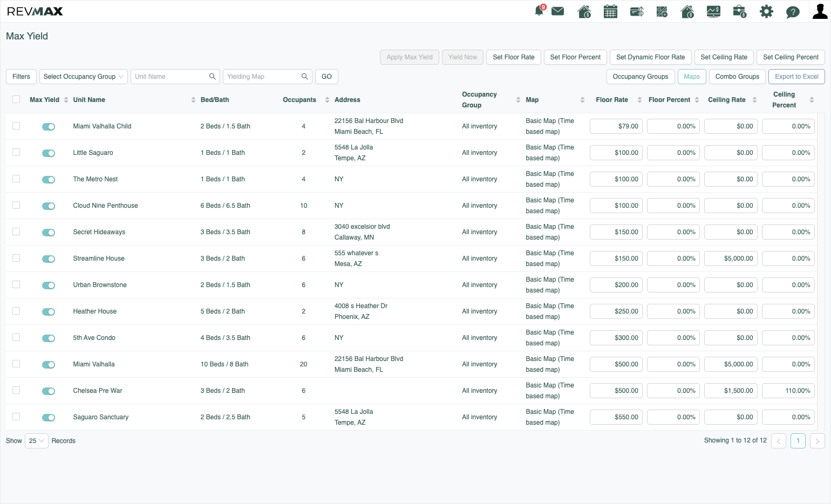
Task: Open the monitor chart dollar icon
Action: coord(713,11)
